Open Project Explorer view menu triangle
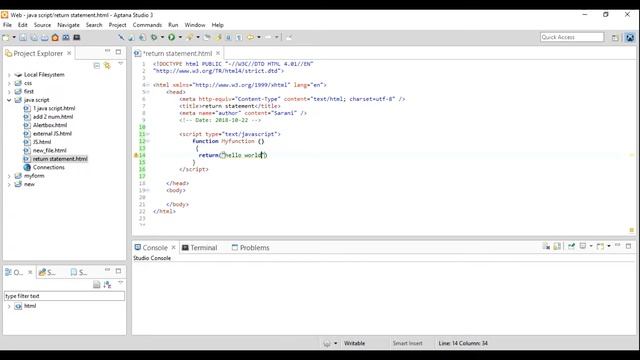 coord(120,64)
